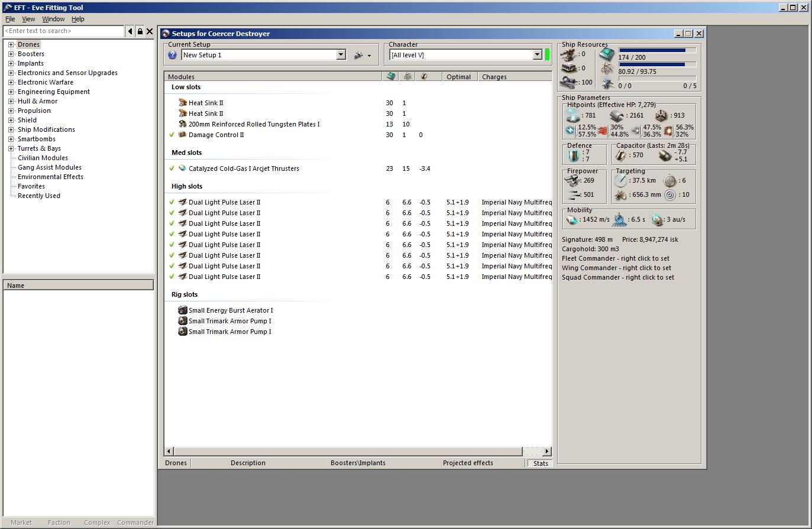The image size is (812, 529).
Task: Toggle the check on the first Dual Light Pulse Laser II
Action: click(x=172, y=202)
